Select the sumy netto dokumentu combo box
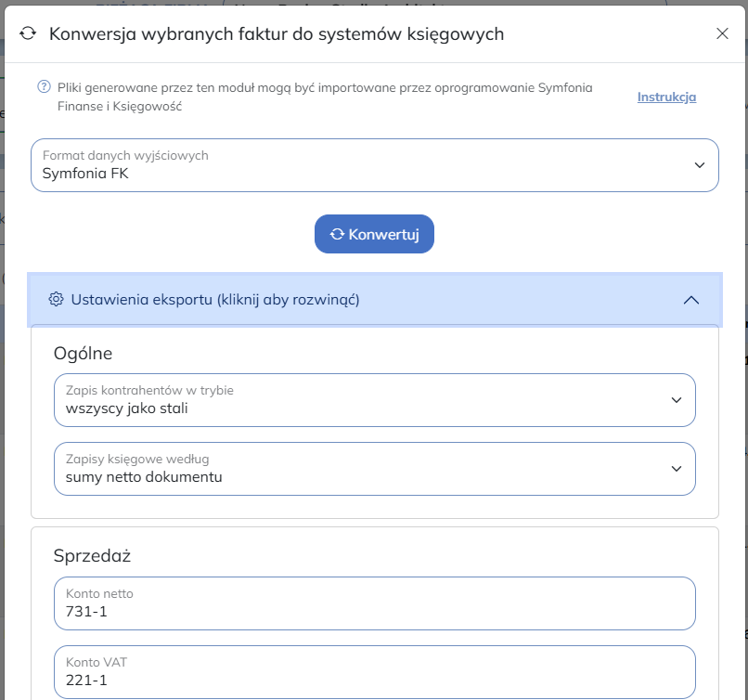 pos(371,469)
